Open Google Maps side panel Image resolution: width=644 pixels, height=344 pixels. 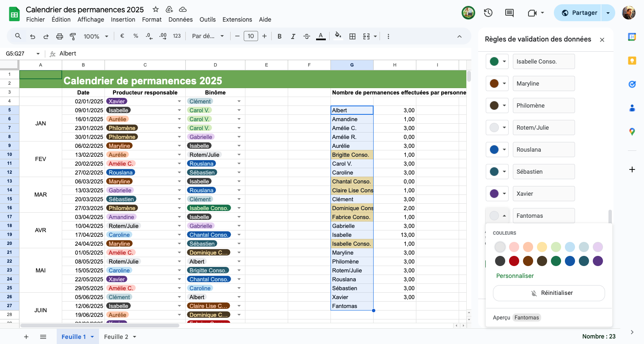pyautogui.click(x=632, y=132)
